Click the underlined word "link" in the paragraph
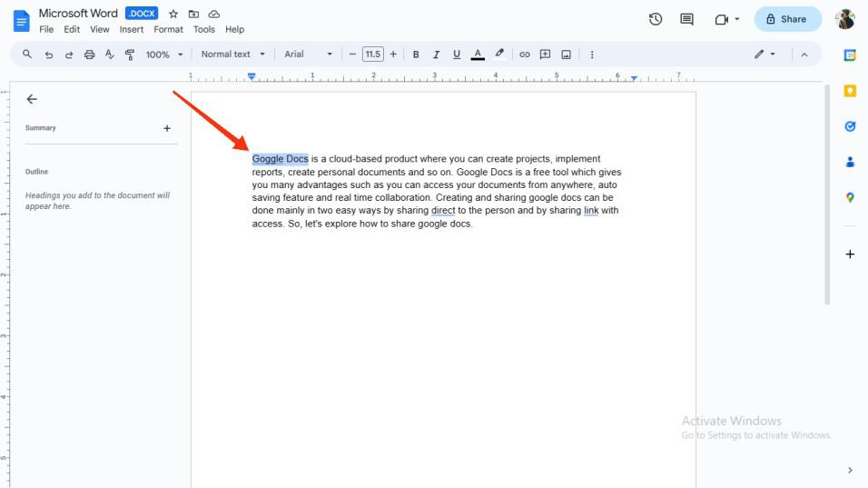This screenshot has width=868, height=488. coord(591,211)
